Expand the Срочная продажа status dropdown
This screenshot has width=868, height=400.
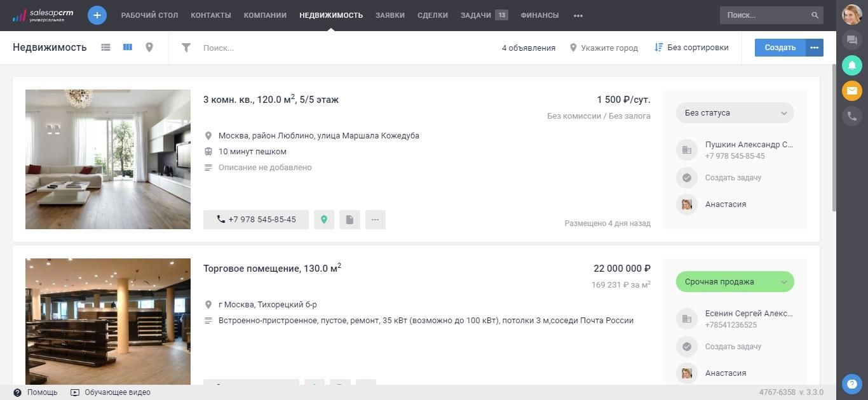[735, 282]
